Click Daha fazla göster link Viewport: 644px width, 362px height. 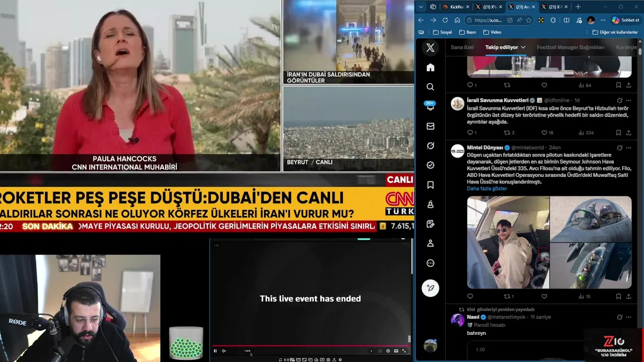[487, 189]
